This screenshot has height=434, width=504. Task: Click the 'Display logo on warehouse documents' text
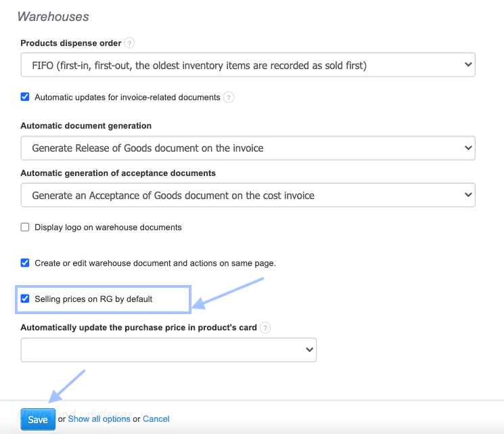point(108,227)
